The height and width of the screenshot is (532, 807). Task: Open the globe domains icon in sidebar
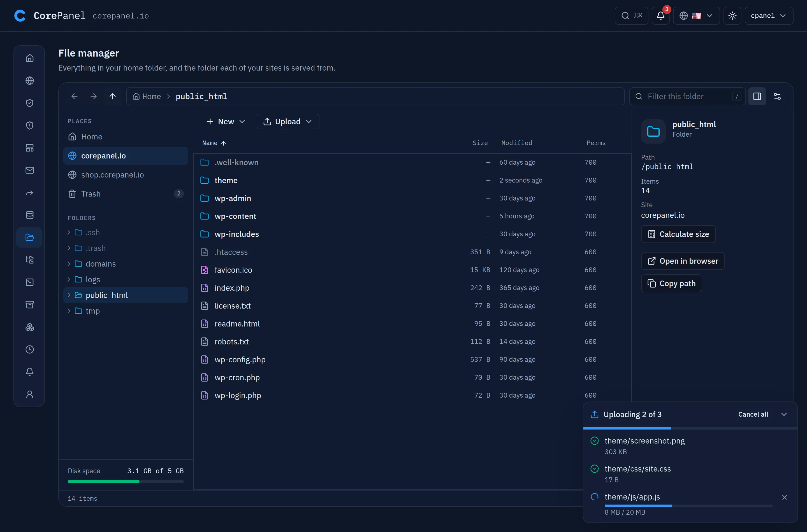pyautogui.click(x=29, y=80)
